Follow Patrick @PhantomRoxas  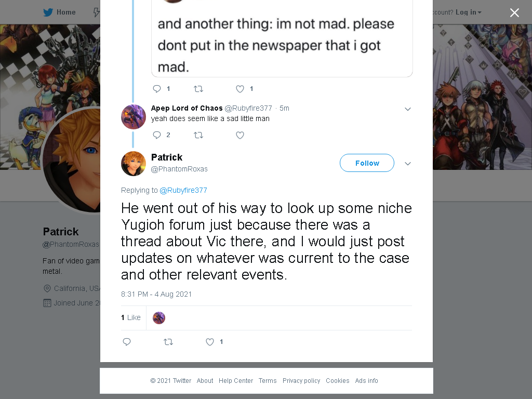coord(367,163)
